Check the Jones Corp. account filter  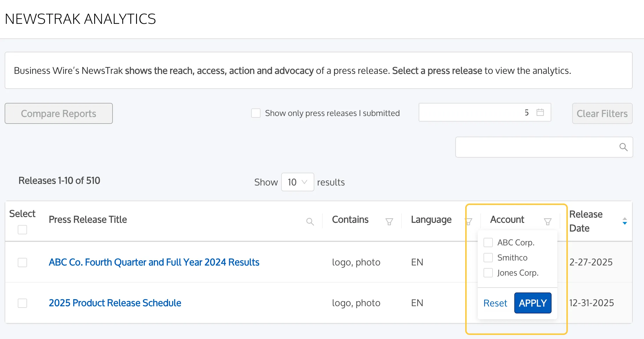(x=488, y=273)
